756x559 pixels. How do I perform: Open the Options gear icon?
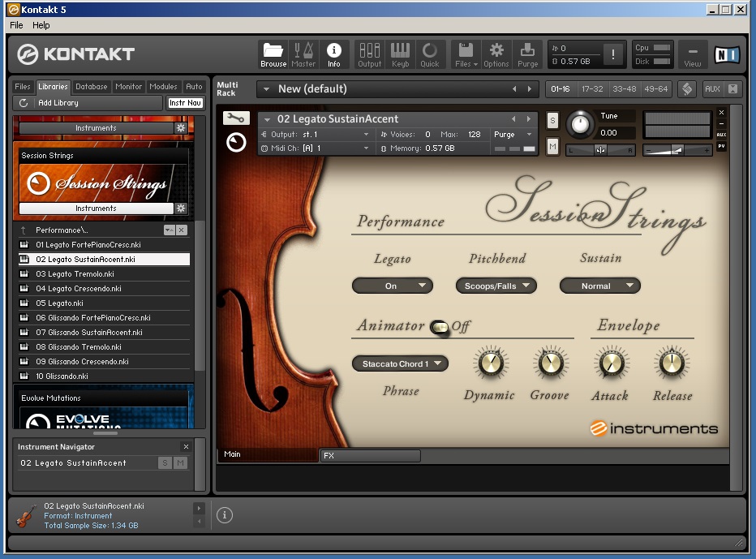(496, 54)
